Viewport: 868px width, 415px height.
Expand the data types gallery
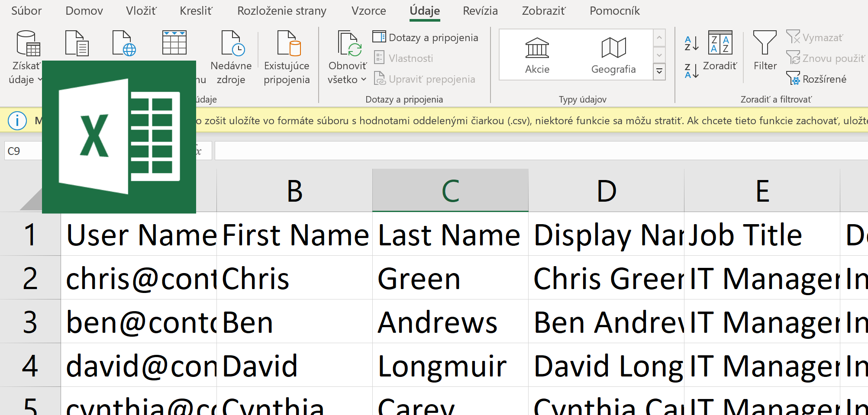pyautogui.click(x=659, y=71)
